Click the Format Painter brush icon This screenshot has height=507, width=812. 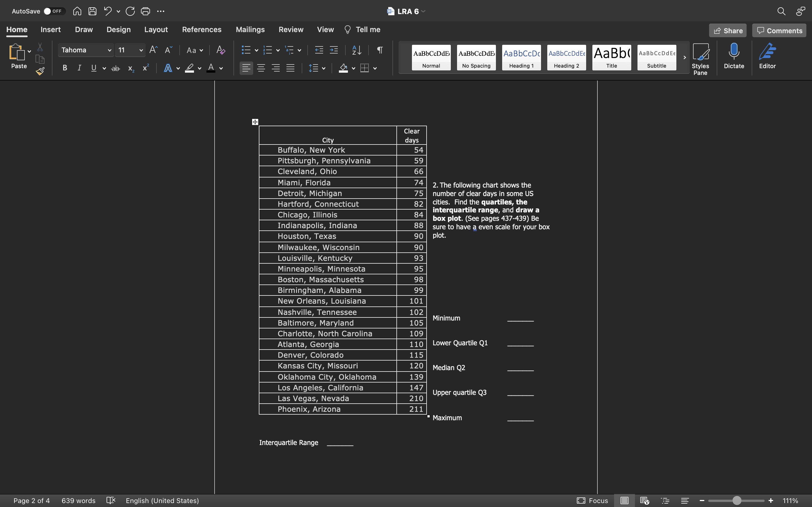(40, 71)
